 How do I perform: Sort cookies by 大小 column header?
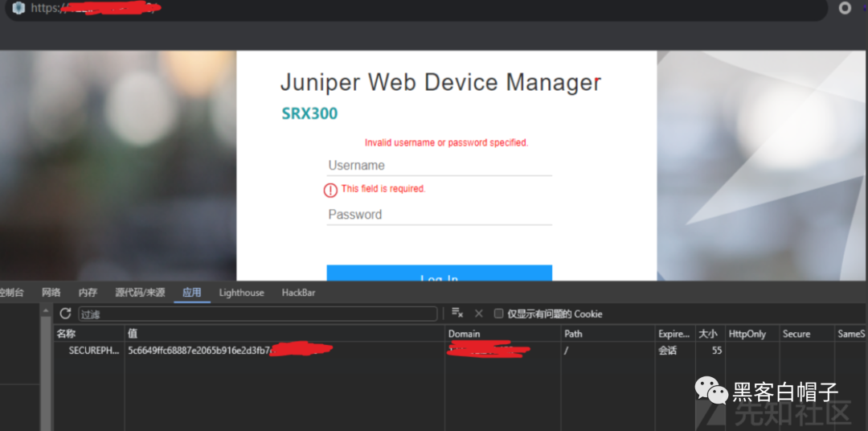710,334
